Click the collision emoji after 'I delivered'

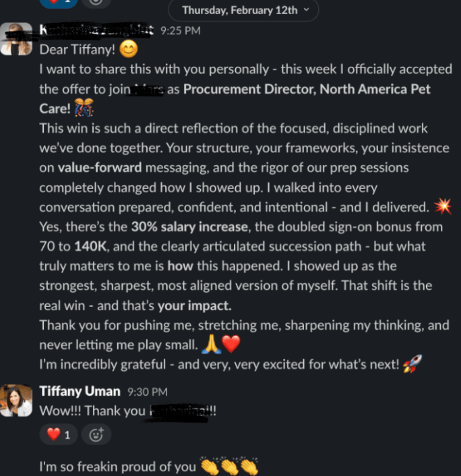443,206
